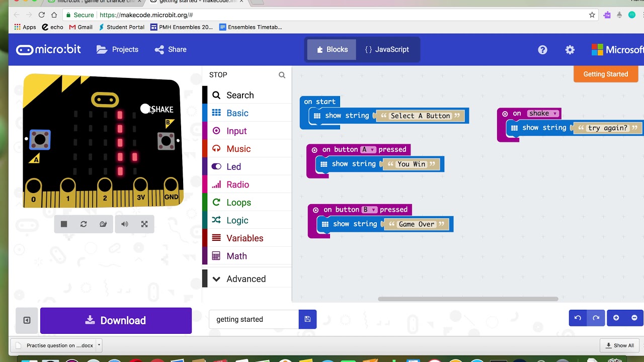
Task: Select the 'Select A Button' string text
Action: click(420, 116)
